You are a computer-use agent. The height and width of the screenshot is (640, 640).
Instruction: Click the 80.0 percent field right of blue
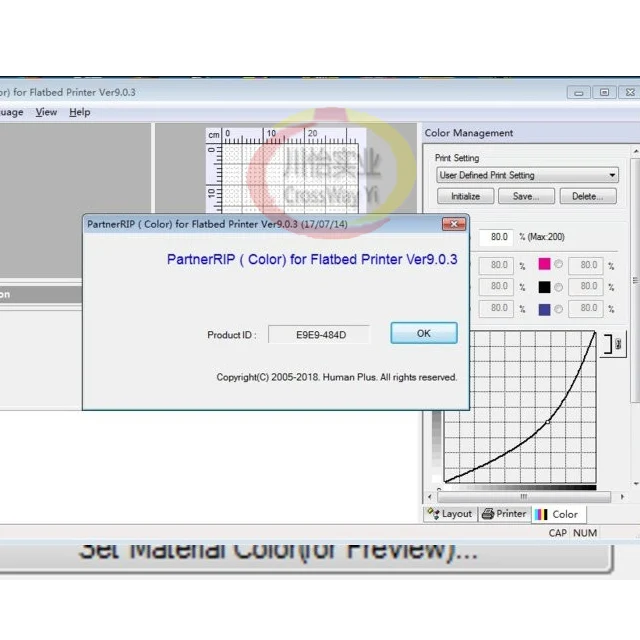[585, 308]
